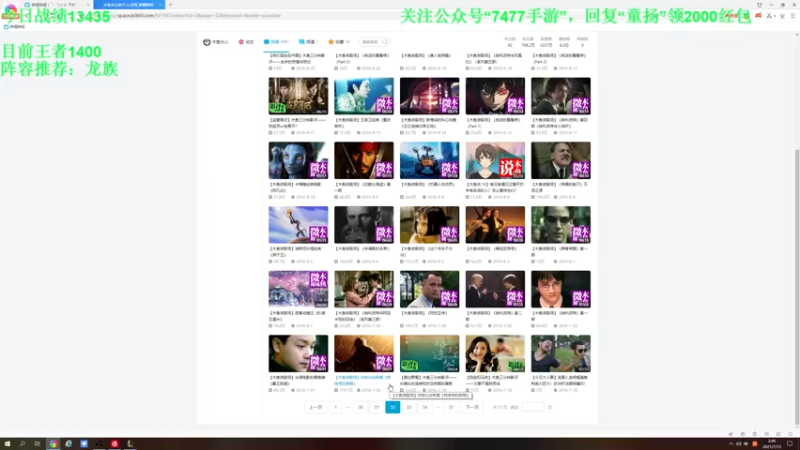800x450 pixels.
Task: Go to page 30 in the pagination
Action: point(361,407)
